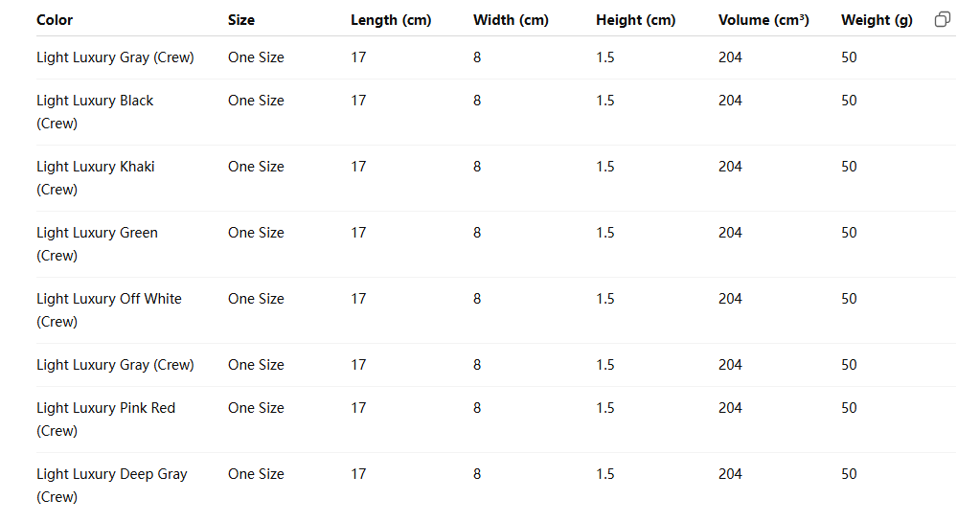Screen dimensions: 980x522
Task: Select the Light Luxury Green (Crew) cell
Action: point(97,244)
